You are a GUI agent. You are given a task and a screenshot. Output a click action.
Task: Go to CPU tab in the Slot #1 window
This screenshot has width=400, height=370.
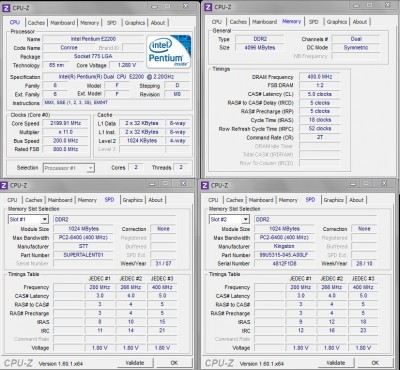tap(12, 200)
